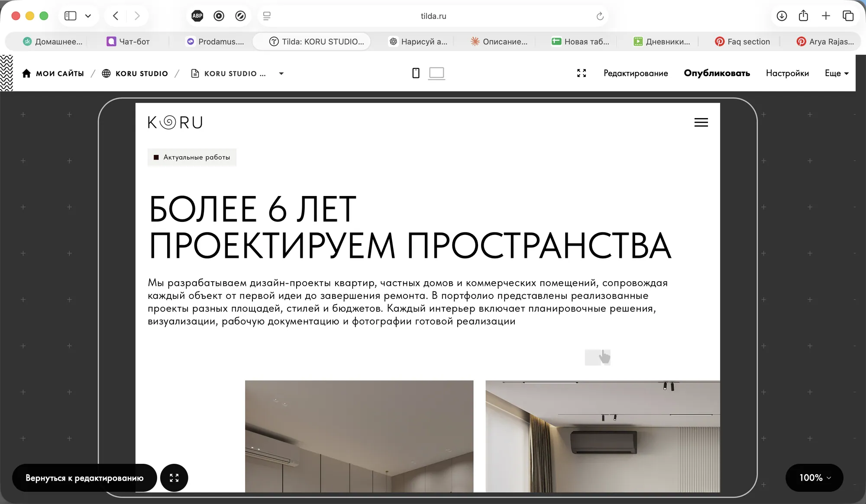This screenshot has height=504, width=866.
Task: Open the hamburger menu on KORU page
Action: point(701,122)
